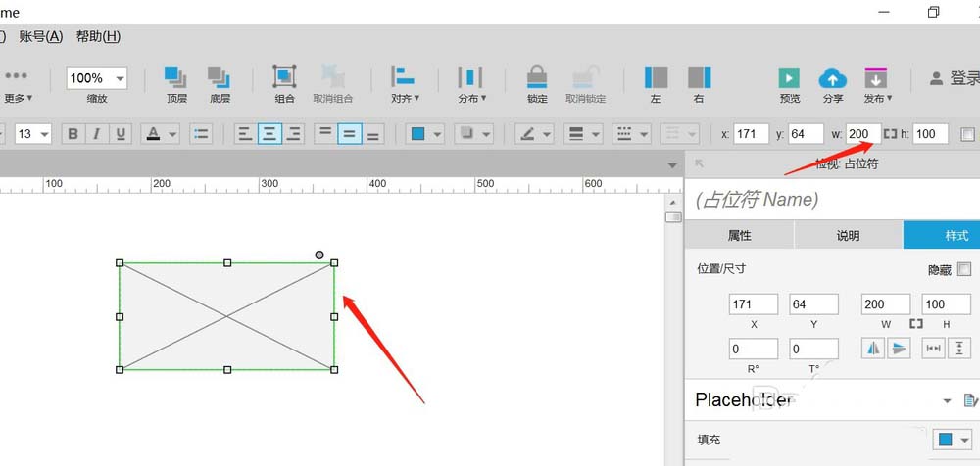The width and height of the screenshot is (980, 466).
Task: Set text alignment to left
Action: click(246, 134)
